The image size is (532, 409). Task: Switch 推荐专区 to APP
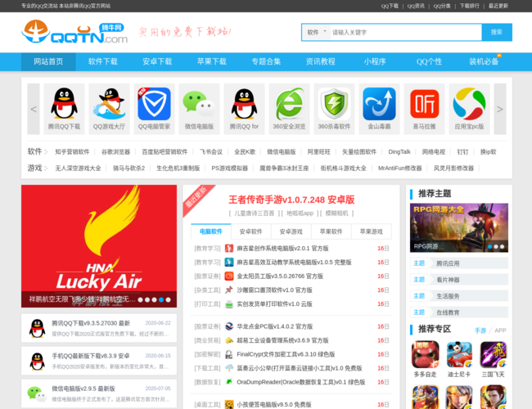point(500,330)
